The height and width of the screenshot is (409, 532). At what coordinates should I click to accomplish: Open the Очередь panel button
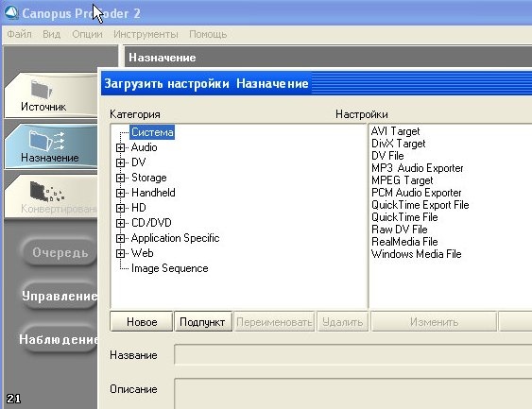(x=60, y=252)
